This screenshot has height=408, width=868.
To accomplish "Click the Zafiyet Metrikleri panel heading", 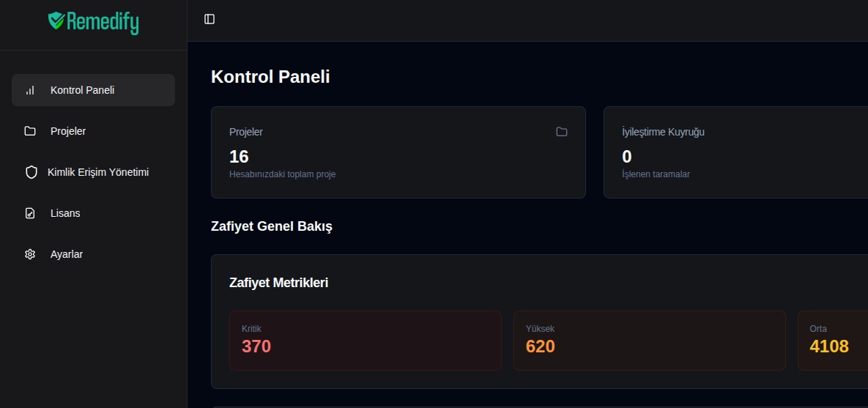I will pyautogui.click(x=278, y=283).
